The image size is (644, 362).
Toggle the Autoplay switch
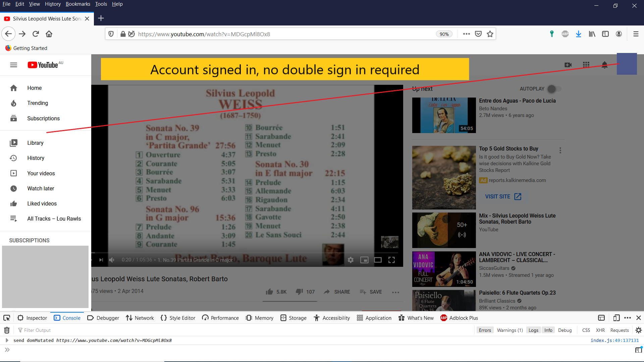(x=554, y=89)
